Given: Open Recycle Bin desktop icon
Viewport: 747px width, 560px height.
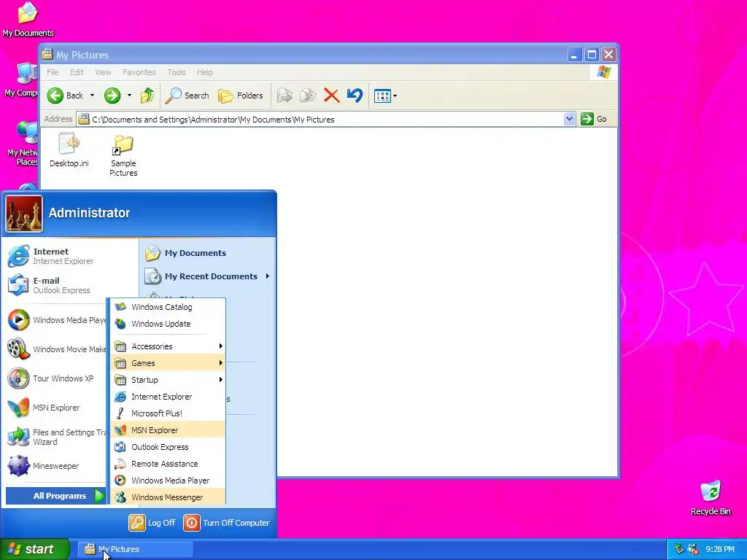Looking at the screenshot, I should click(x=711, y=498).
